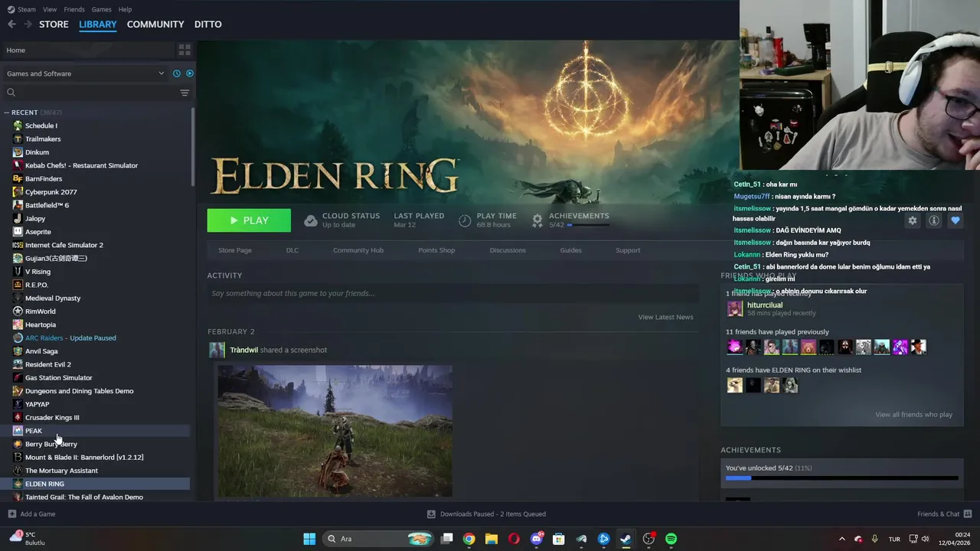Open View Latest News
Image resolution: width=980 pixels, height=551 pixels.
(x=665, y=317)
